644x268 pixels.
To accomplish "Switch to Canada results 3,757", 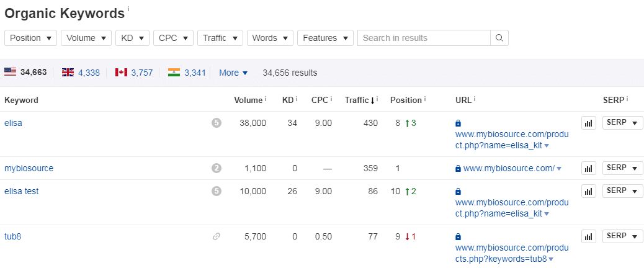I will click(133, 73).
